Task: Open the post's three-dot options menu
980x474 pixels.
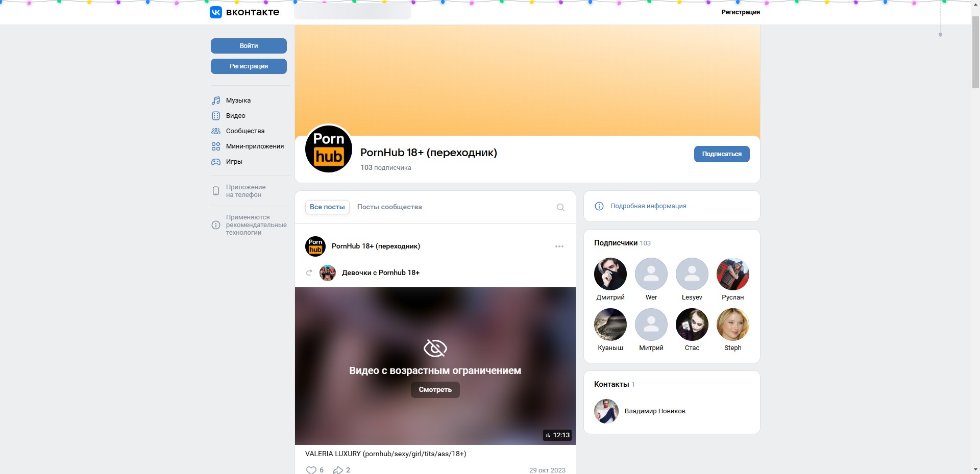Action: point(559,246)
